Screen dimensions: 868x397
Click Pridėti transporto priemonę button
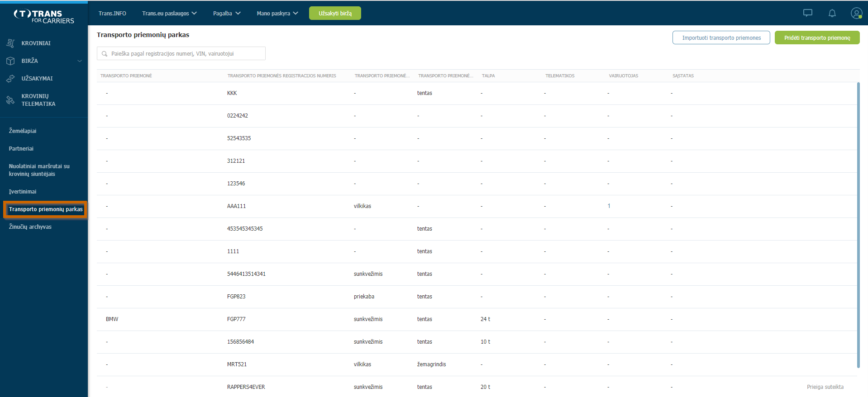[817, 38]
